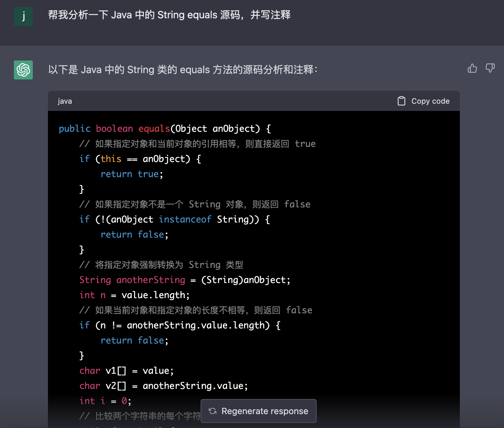Viewport: 504px width, 428px height.
Task: Click the thumbs down feedback icon
Action: [490, 68]
